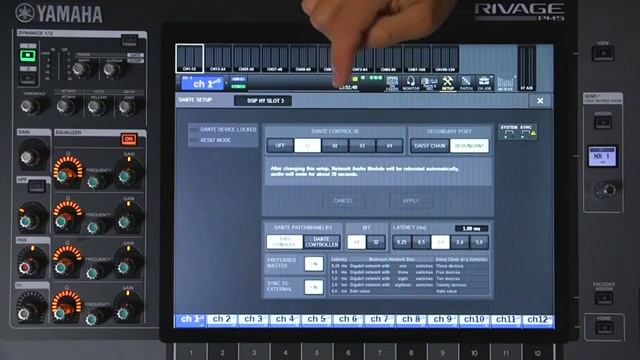640x360 pixels.
Task: Tap AES67 MODE indicator
Action: click(x=211, y=140)
